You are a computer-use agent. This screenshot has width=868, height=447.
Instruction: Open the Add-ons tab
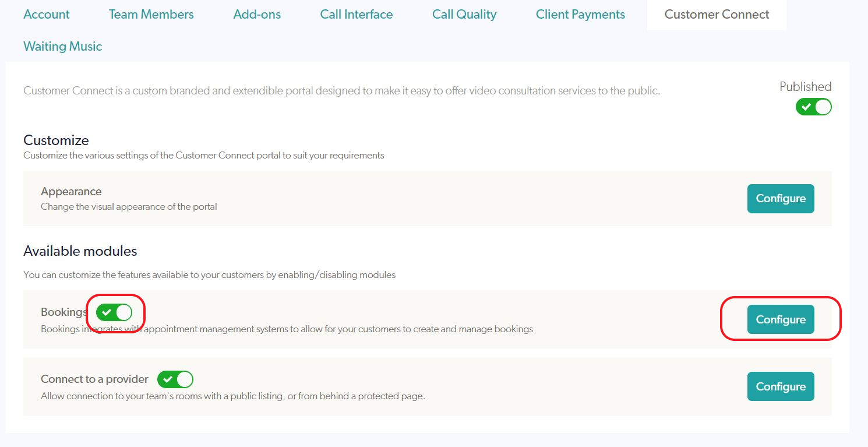[x=257, y=15]
